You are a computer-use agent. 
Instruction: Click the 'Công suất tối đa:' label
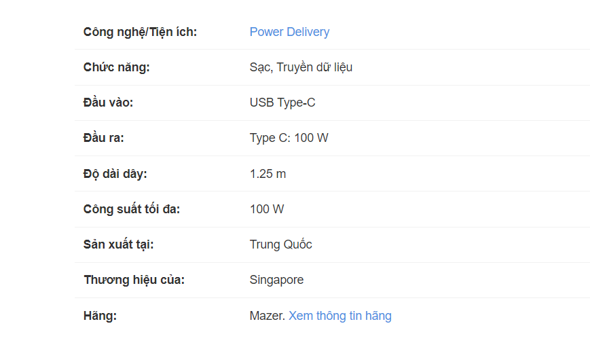point(132,209)
